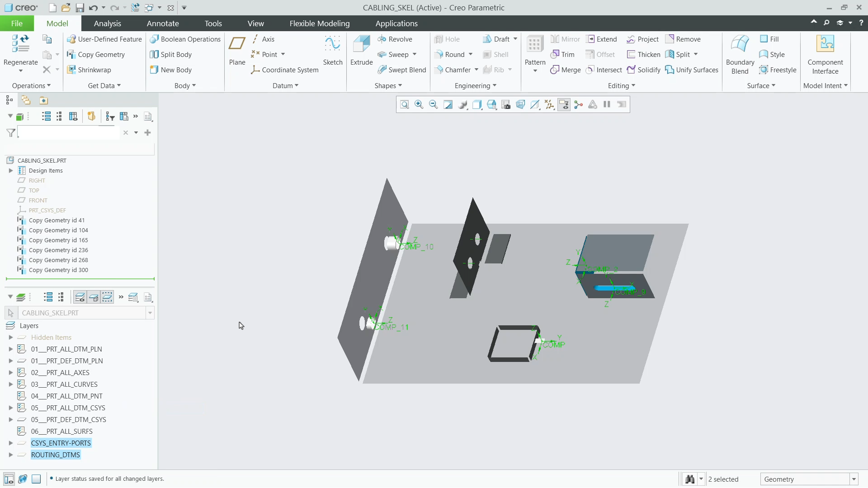Expand the CSYS_ENTRY-PORTS layer
The width and height of the screenshot is (868, 488).
10,443
